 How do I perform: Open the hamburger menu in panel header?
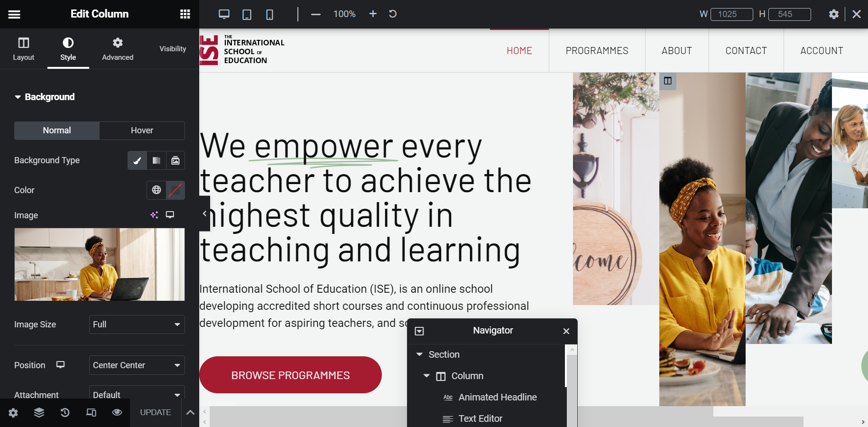coord(14,14)
